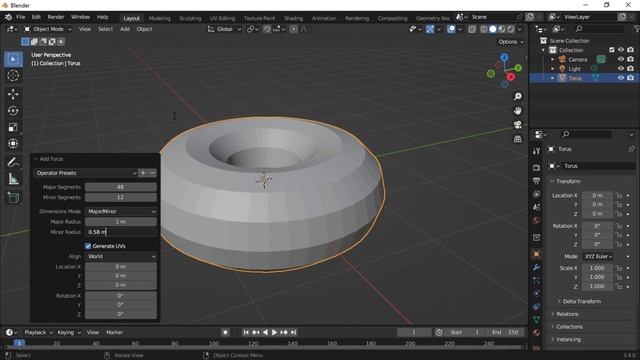The height and width of the screenshot is (360, 640).
Task: Toggle the camera view icon
Action: coord(518,124)
